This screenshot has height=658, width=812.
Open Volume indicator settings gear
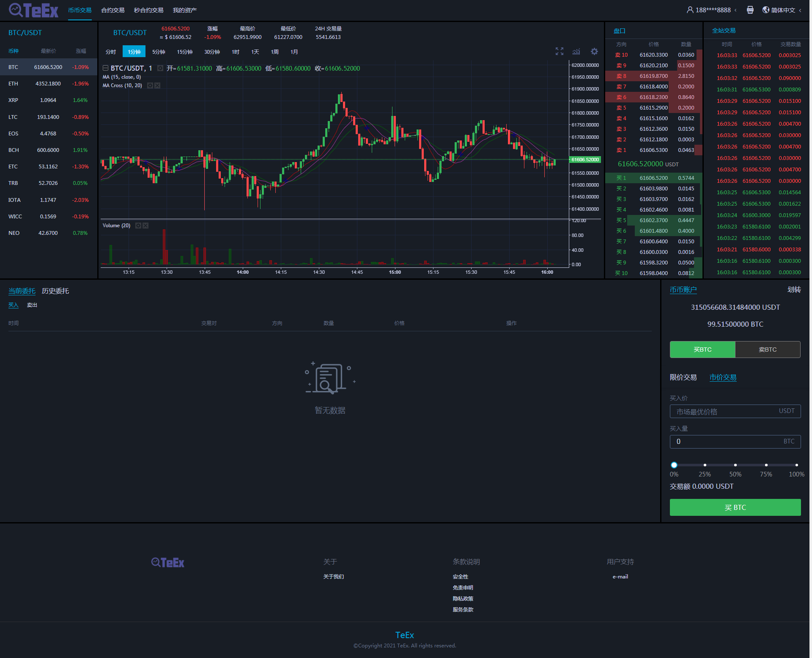tap(138, 226)
